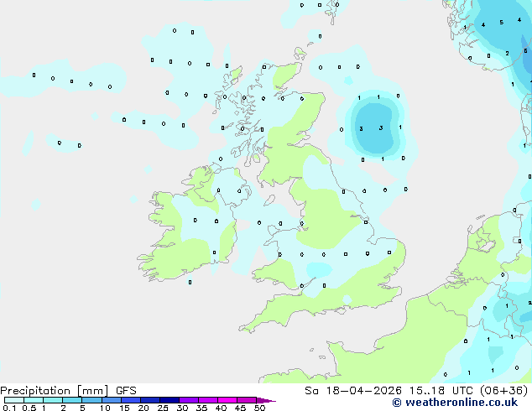Click the 'Sa 18-04-2026' date text
532x411 pixels.
[353, 391]
